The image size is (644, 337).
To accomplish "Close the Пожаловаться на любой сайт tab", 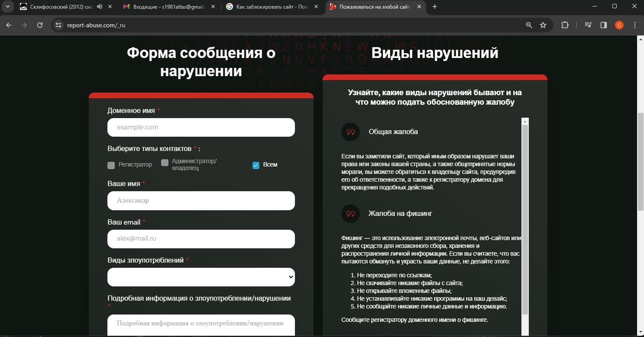I will pos(419,6).
